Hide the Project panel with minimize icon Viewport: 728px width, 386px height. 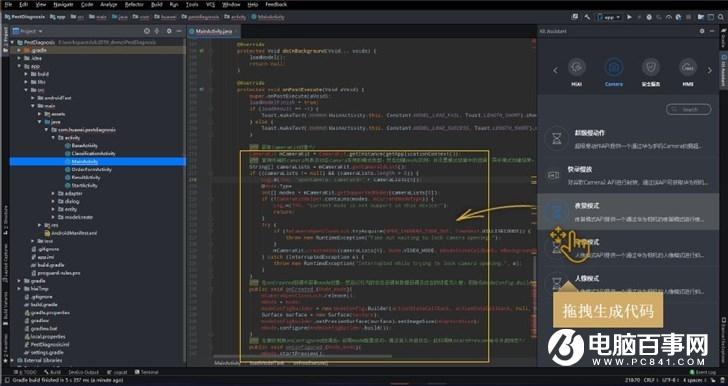[x=179, y=31]
